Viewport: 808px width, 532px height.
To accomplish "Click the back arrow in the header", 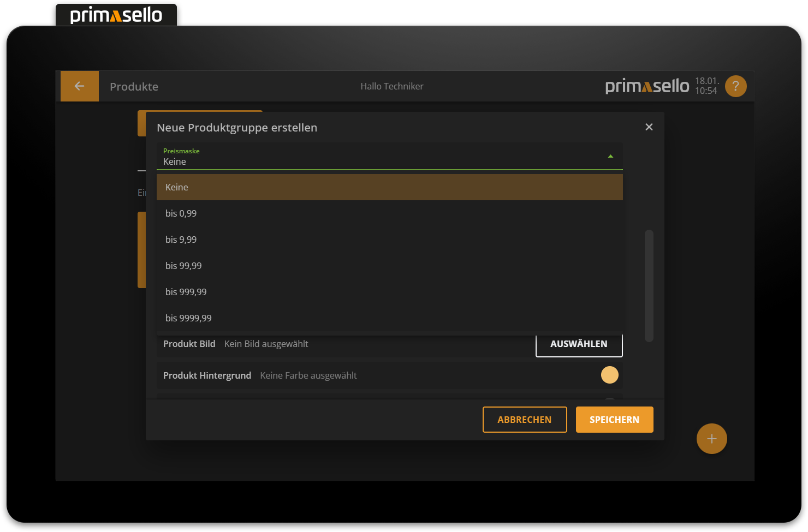I will pyautogui.click(x=80, y=86).
